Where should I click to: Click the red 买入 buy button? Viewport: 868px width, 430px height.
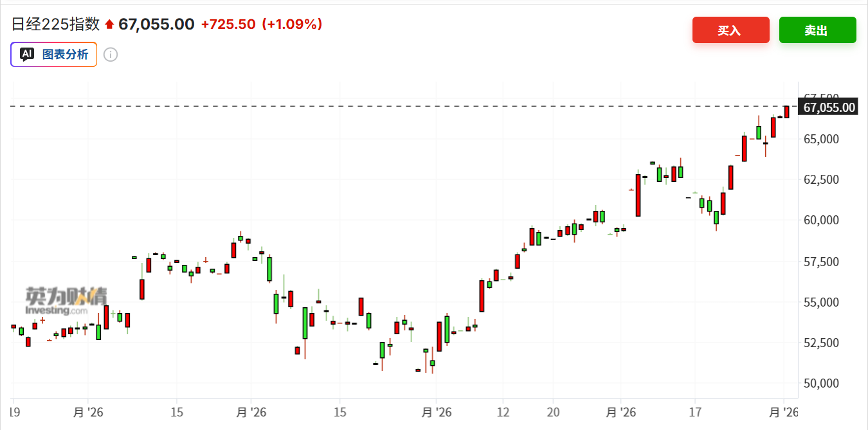click(x=730, y=30)
